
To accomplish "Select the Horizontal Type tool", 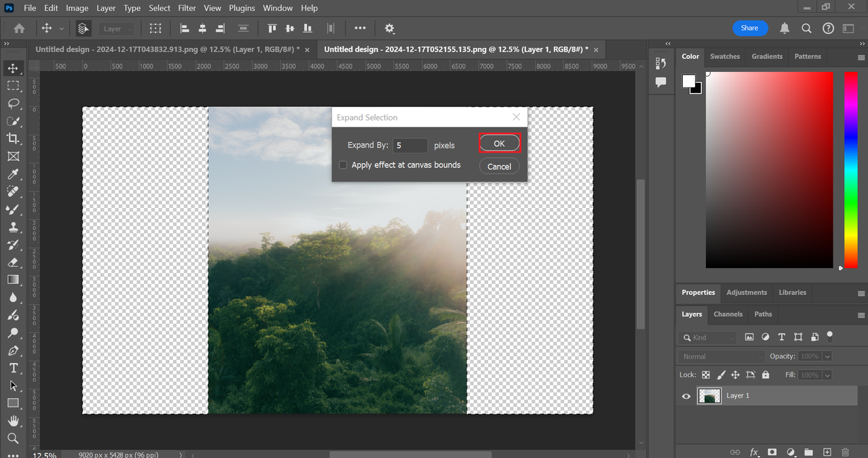I will (x=13, y=369).
